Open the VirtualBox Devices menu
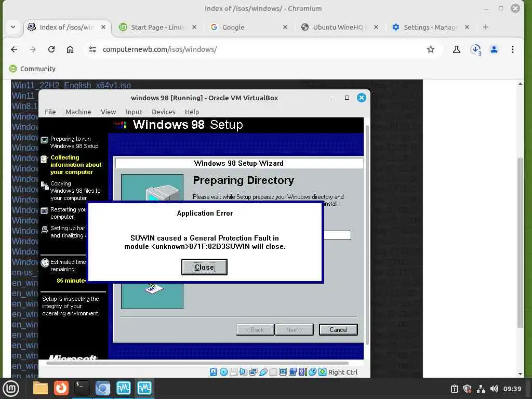Screen dimensions: 532x399 [x=164, y=112]
